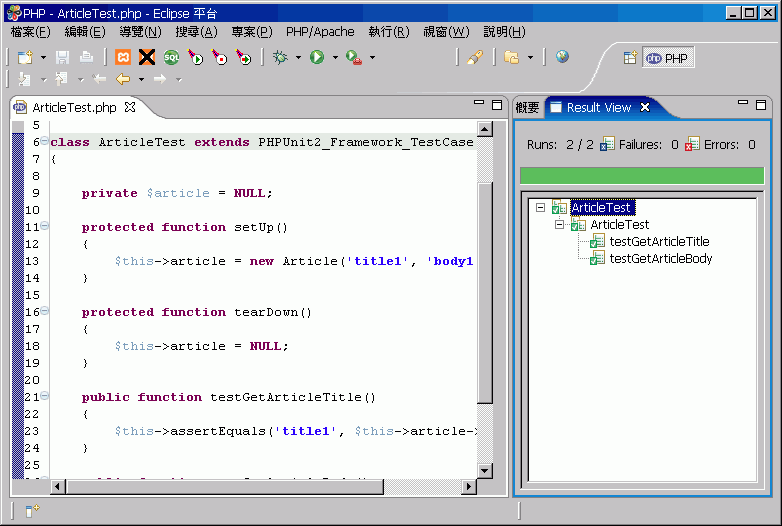Open the PHP/Apache menu

pyautogui.click(x=320, y=32)
